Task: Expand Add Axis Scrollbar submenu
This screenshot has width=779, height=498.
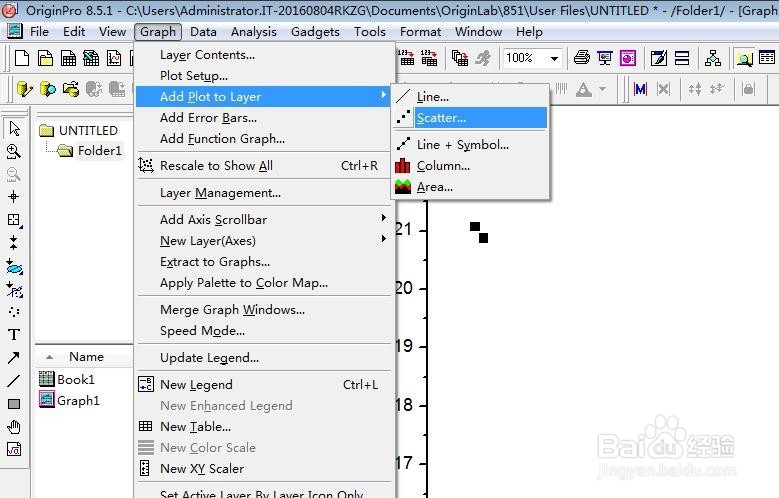Action: (383, 218)
